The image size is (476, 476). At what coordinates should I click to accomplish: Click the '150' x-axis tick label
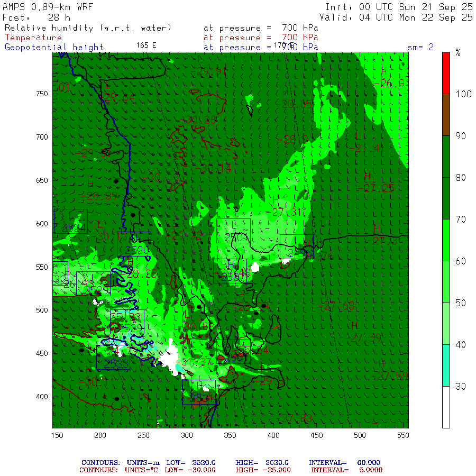(x=57, y=435)
